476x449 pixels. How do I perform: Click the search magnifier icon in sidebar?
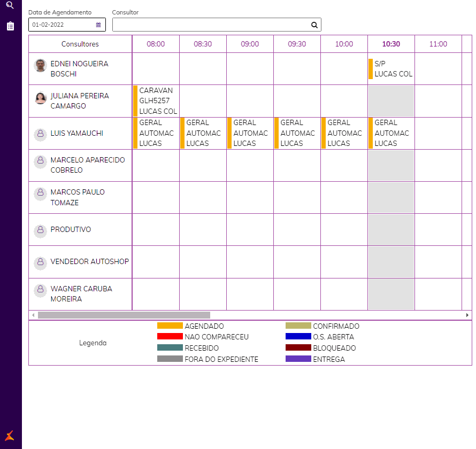tap(10, 5)
